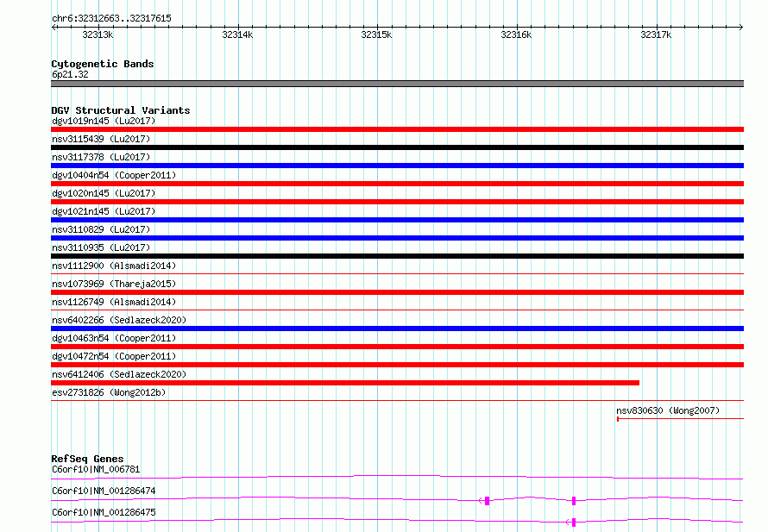Select nsv1126749 (Alsmadi2014) variant label
This screenshot has width=768, height=532.
114,302
